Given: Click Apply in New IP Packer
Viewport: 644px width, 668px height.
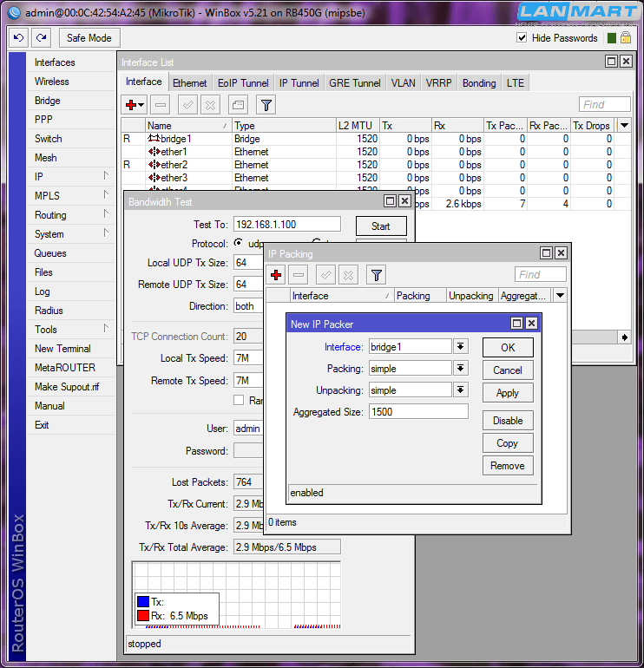Looking at the screenshot, I should click(508, 393).
